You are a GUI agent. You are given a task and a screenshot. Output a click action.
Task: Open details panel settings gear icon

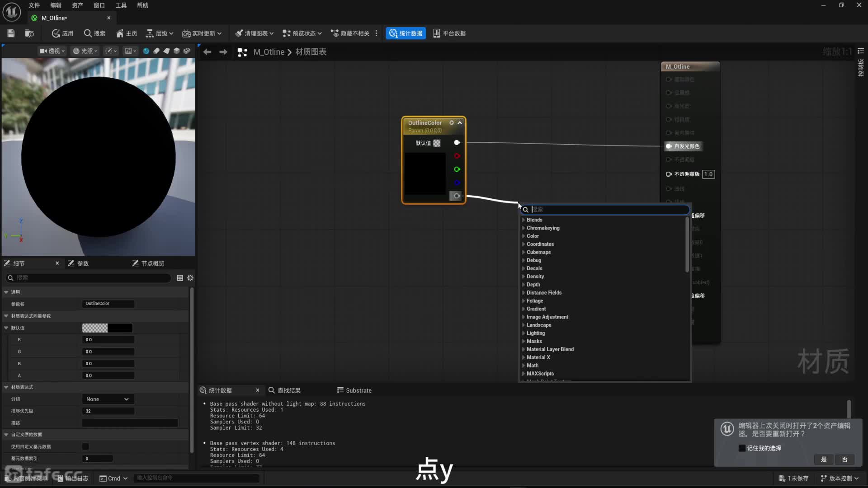pyautogui.click(x=190, y=278)
